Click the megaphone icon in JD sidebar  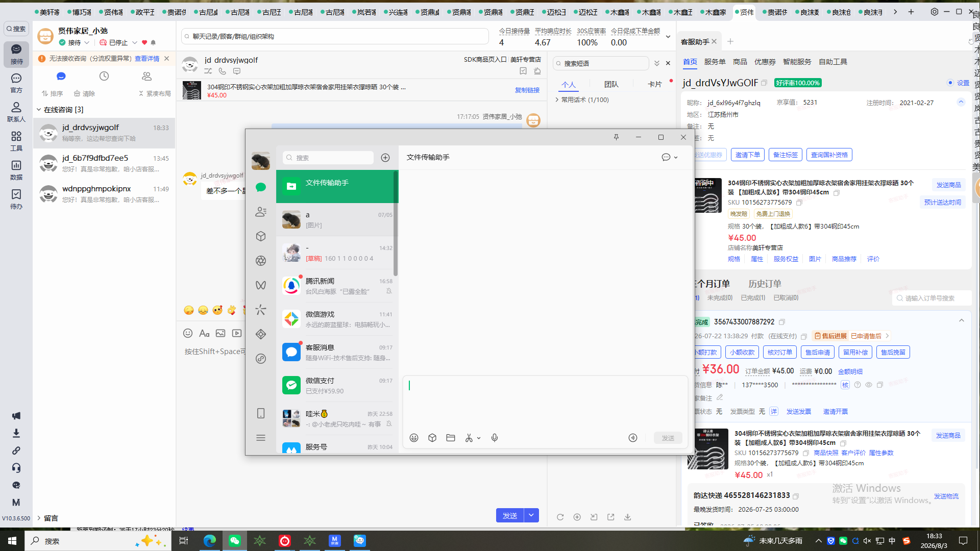point(16,416)
